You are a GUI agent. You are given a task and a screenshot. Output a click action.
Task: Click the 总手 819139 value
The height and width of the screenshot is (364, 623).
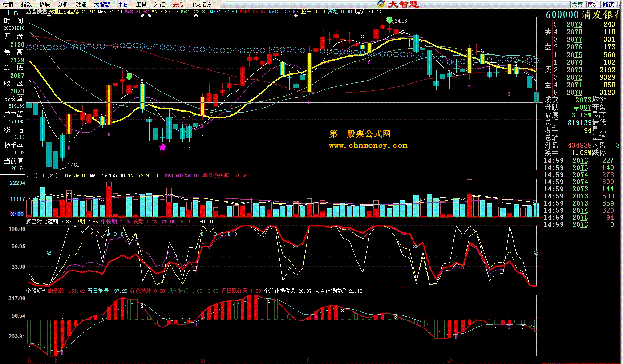coord(579,122)
